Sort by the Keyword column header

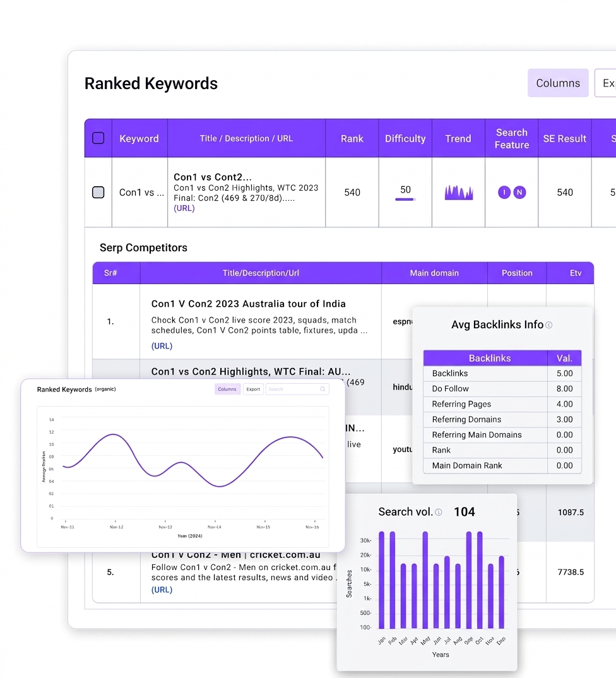click(x=139, y=138)
